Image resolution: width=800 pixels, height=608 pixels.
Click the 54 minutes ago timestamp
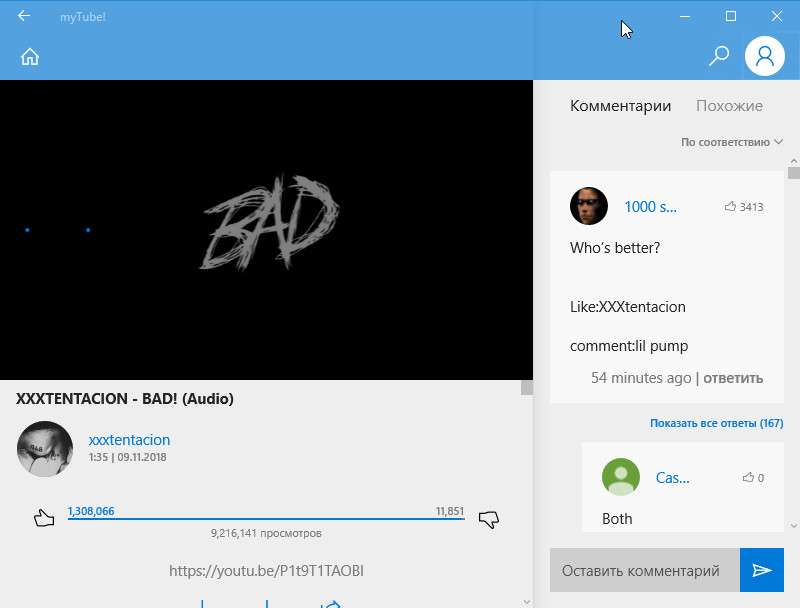(641, 378)
